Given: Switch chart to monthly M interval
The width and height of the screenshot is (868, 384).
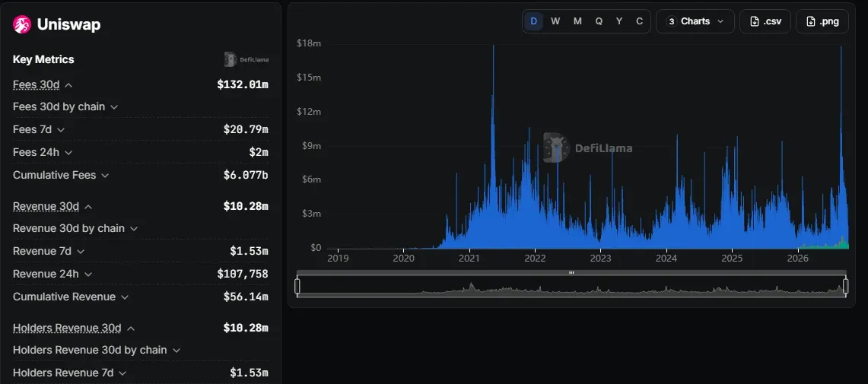Looking at the screenshot, I should point(577,21).
